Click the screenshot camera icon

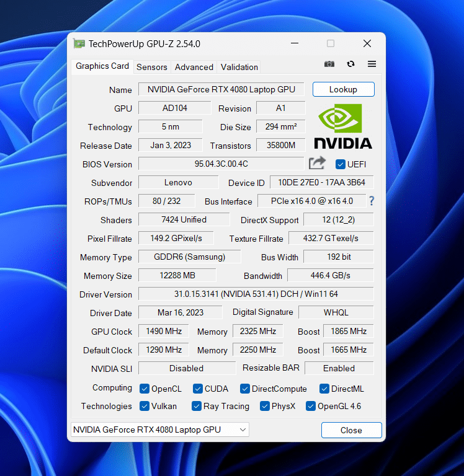point(329,64)
